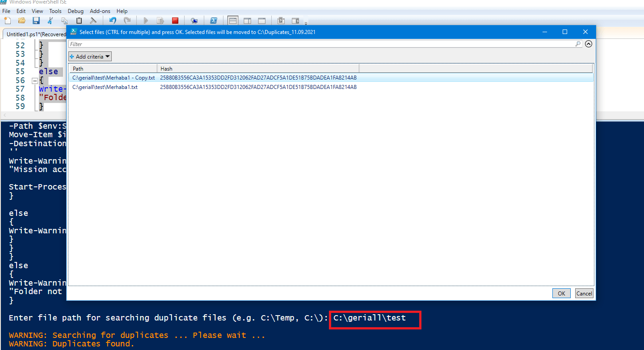Save the script with the floppy icon
Image resolution: width=644 pixels, height=350 pixels.
[36, 21]
